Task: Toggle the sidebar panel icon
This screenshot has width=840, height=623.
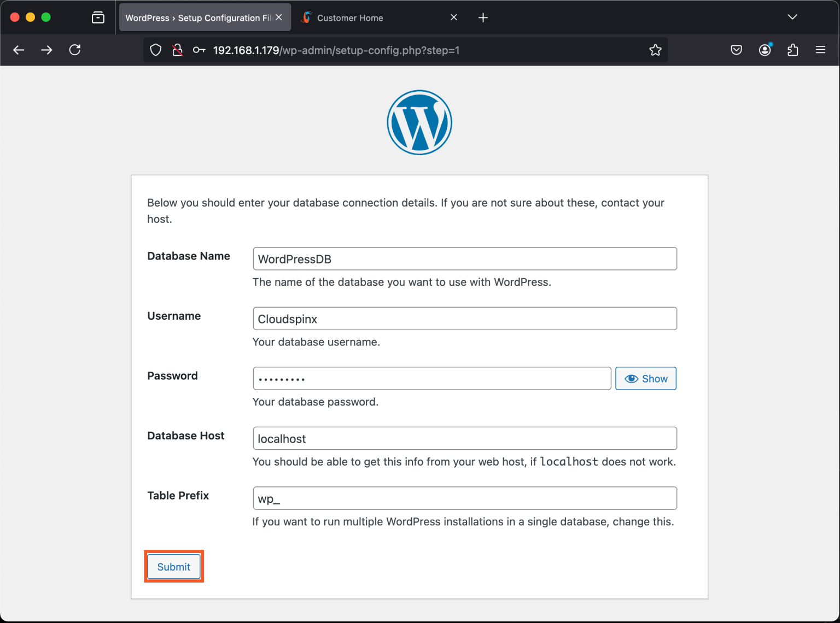Action: coord(98,17)
